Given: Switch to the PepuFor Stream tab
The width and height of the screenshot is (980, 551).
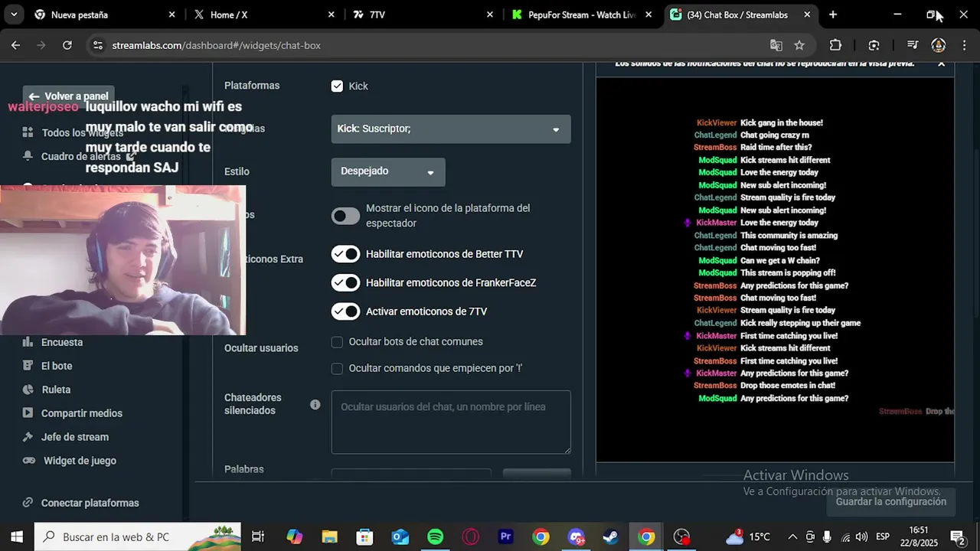Looking at the screenshot, I should coord(580,15).
